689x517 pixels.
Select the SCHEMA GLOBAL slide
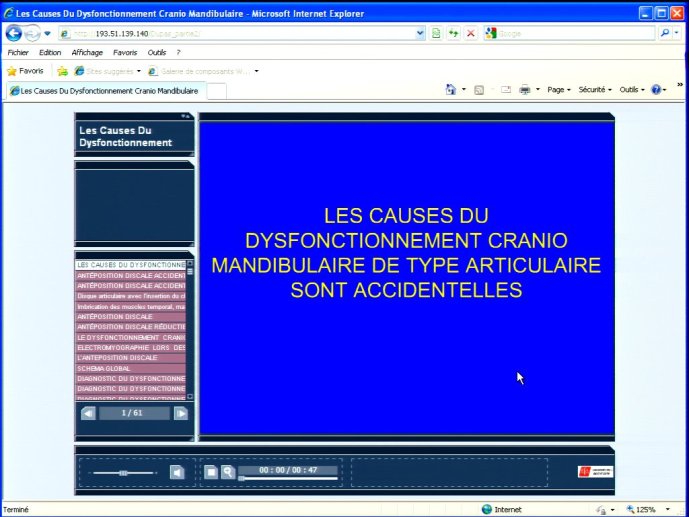(x=131, y=369)
